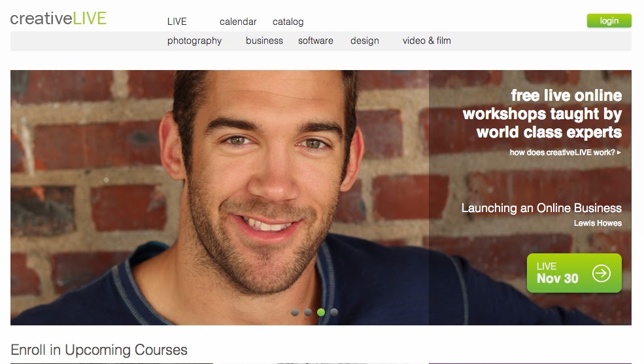This screenshot has height=364, width=644.
Task: Select the first carousel slide dot
Action: [x=294, y=312]
